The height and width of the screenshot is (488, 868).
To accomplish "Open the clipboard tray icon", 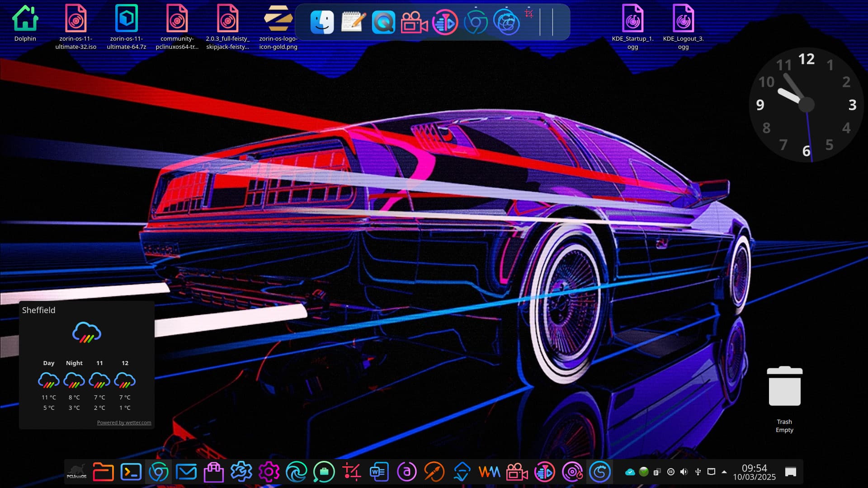I will coord(657,472).
